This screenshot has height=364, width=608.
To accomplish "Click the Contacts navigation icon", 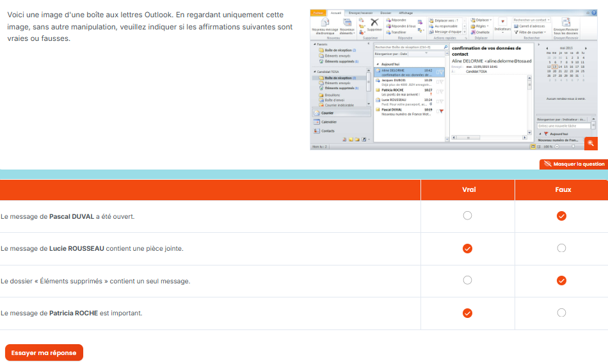I will [x=316, y=131].
